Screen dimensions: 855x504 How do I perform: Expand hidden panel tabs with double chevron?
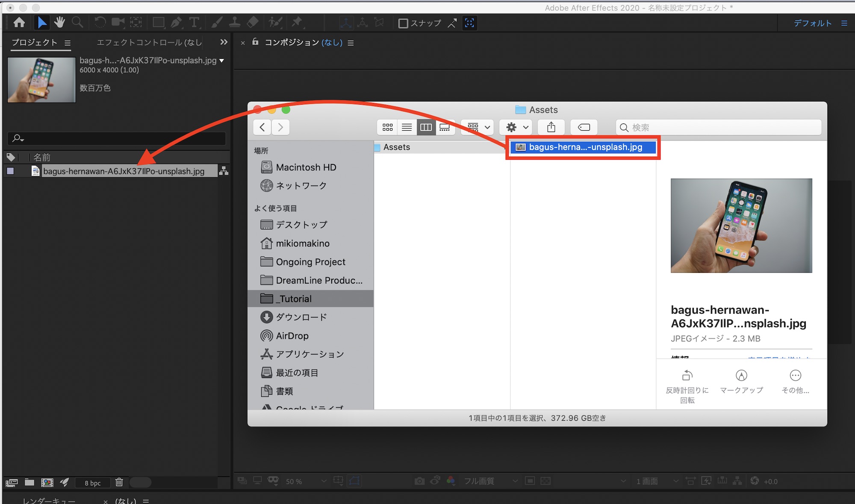[224, 42]
